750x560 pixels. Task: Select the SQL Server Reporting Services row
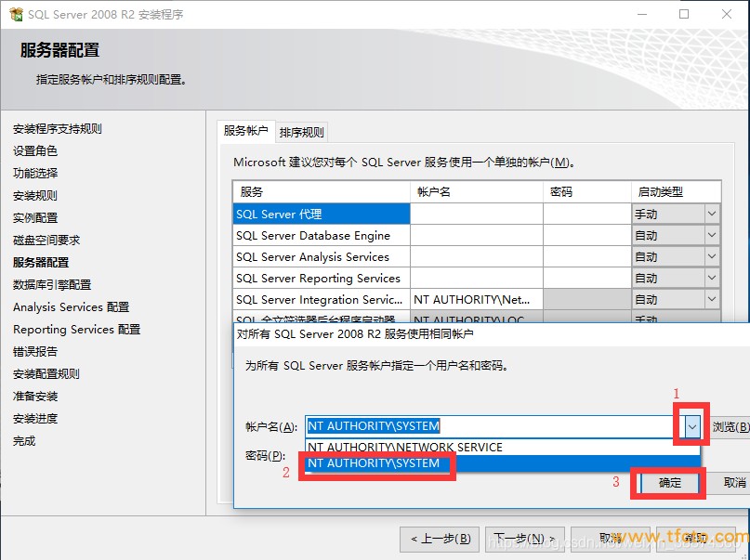point(322,278)
